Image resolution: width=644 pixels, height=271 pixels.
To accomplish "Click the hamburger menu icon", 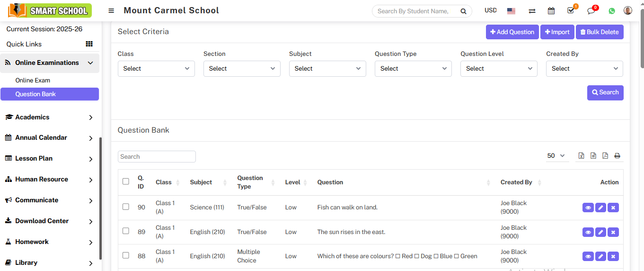I will click(x=111, y=10).
